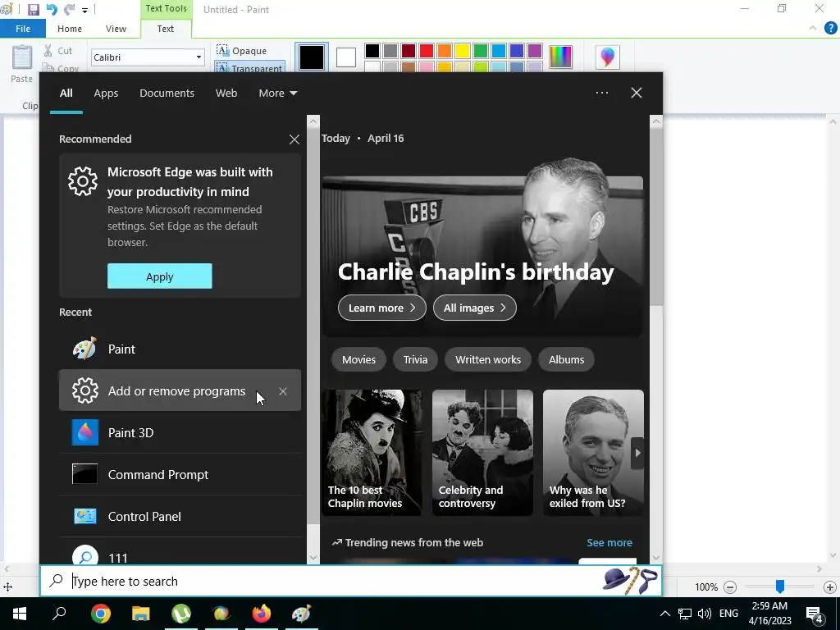The width and height of the screenshot is (840, 630).
Task: Select the Text ribbon tab
Action: (x=166, y=29)
